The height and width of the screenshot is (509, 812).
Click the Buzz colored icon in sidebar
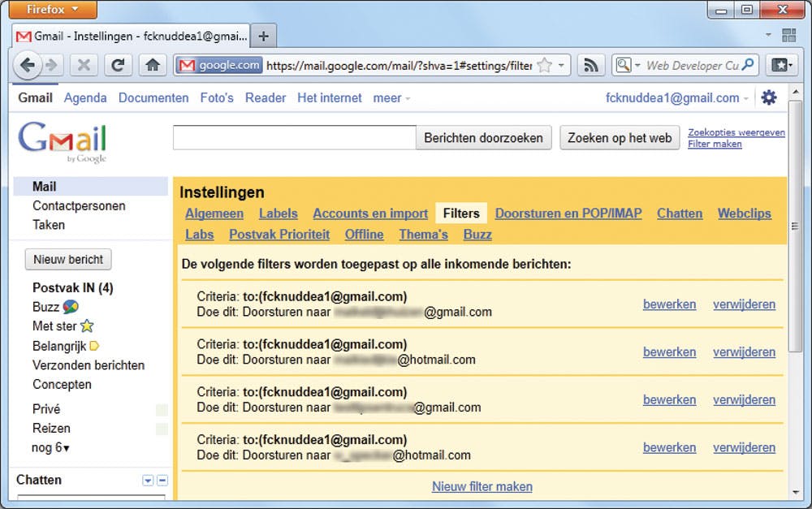[71, 307]
